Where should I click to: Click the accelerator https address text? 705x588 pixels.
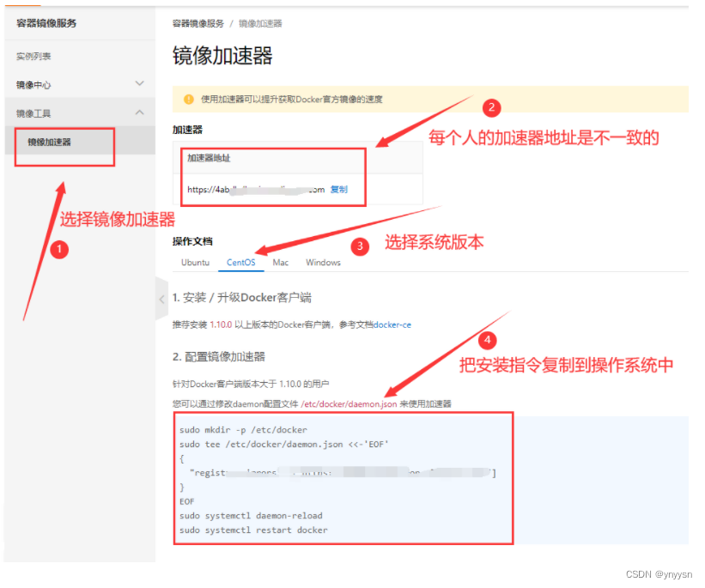[x=256, y=190]
